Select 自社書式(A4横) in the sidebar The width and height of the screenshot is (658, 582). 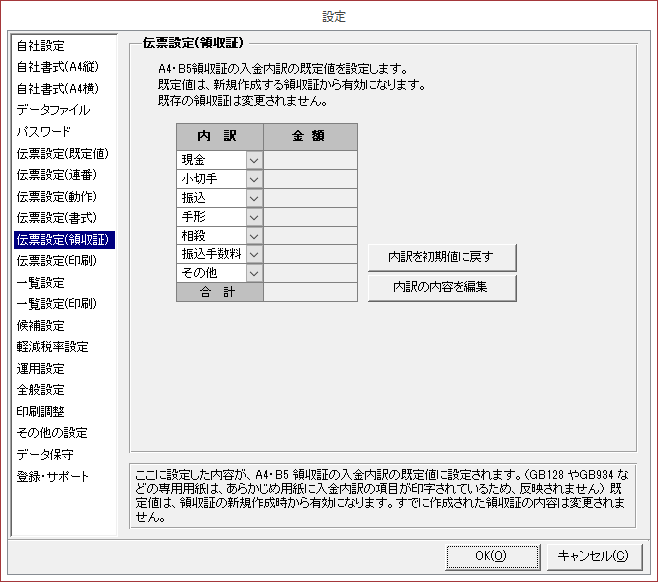57,89
